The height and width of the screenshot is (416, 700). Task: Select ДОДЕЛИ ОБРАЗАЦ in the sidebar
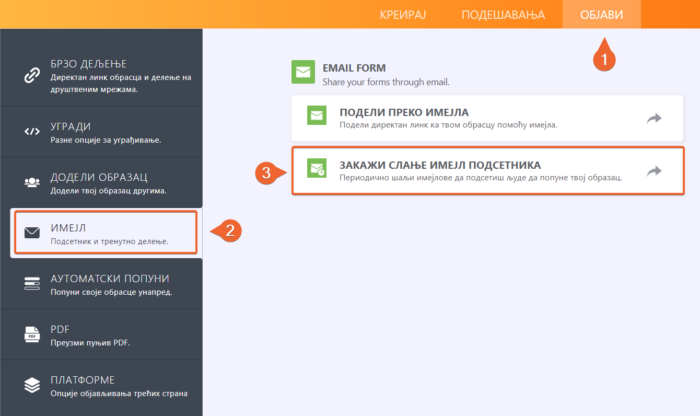(x=101, y=183)
